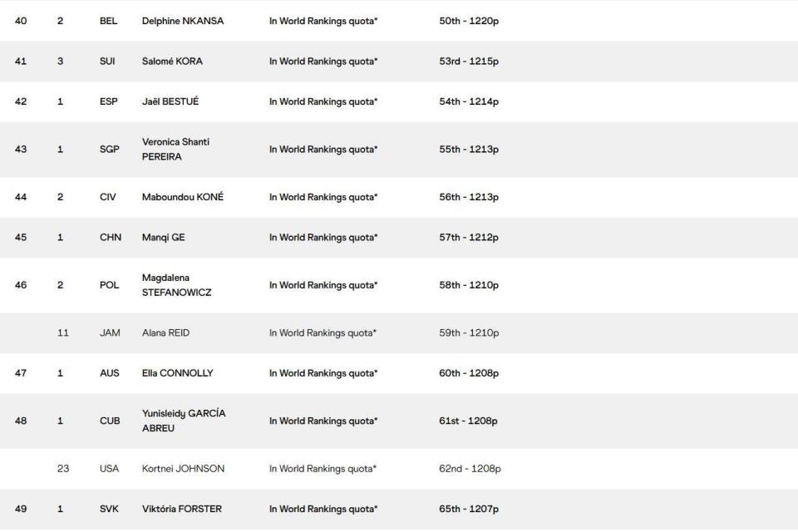798x532 pixels.
Task: Open Ella CONNOLLY's profile
Action: click(177, 373)
